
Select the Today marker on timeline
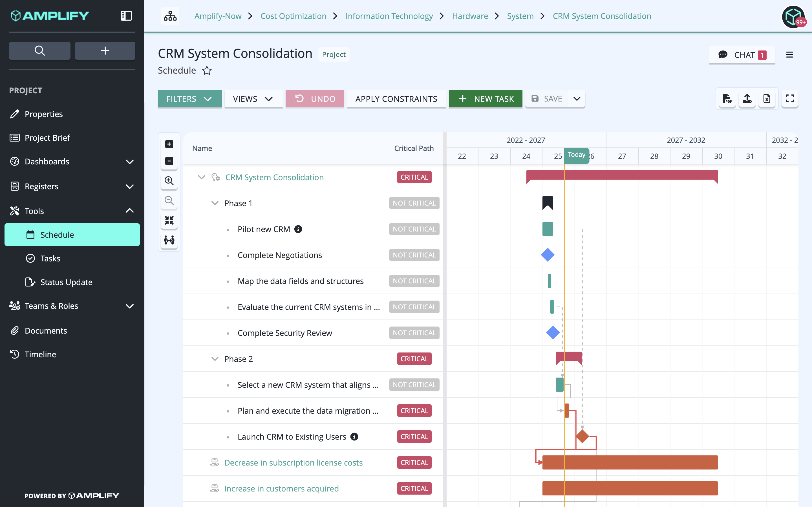coord(576,155)
